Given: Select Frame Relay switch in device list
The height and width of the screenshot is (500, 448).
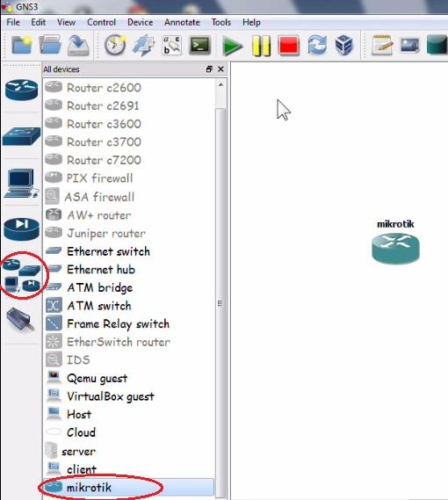Looking at the screenshot, I should [129, 324].
